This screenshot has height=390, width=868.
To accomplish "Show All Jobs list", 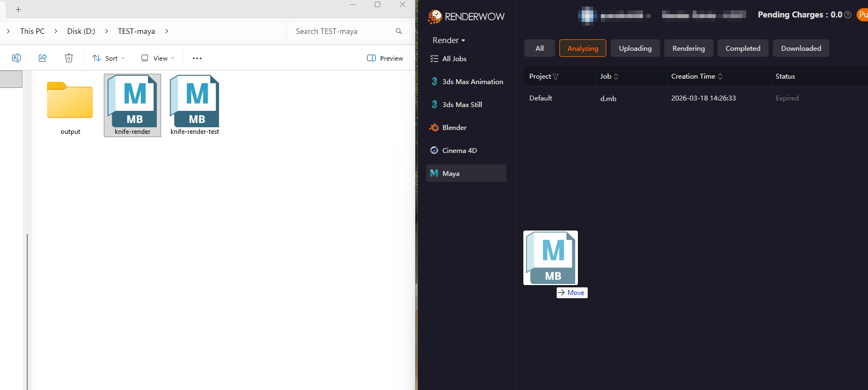I will pos(448,58).
